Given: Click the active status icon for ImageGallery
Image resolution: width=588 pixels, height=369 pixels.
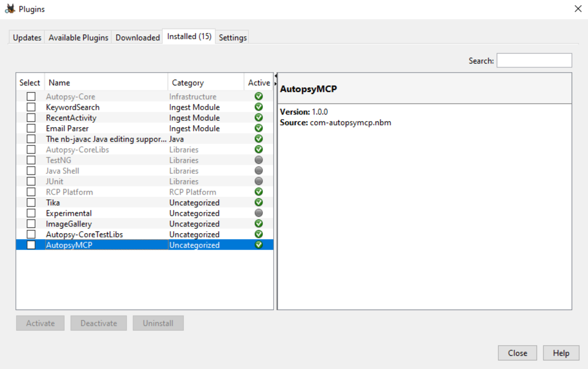Looking at the screenshot, I should point(258,224).
